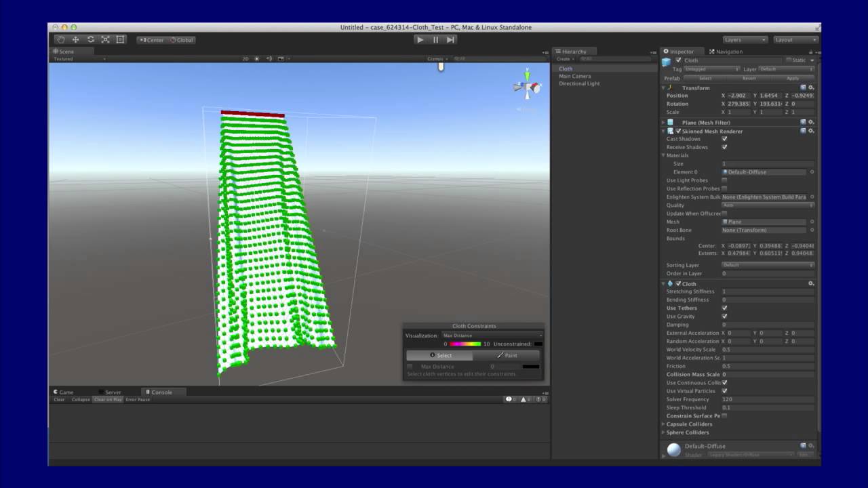Select the Rect transform tool
Image resolution: width=868 pixels, height=488 pixels.
pos(120,40)
